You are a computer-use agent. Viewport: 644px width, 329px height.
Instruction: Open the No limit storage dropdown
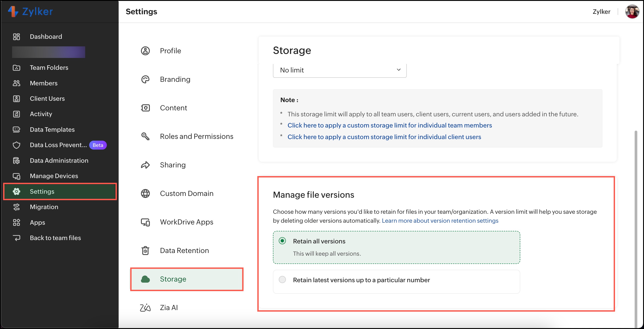pyautogui.click(x=339, y=70)
